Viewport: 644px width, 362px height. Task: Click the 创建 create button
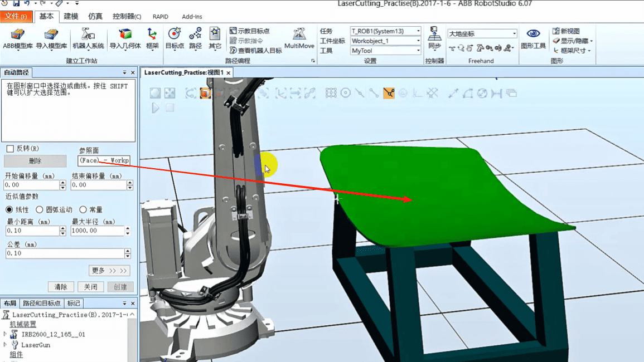pyautogui.click(x=120, y=287)
